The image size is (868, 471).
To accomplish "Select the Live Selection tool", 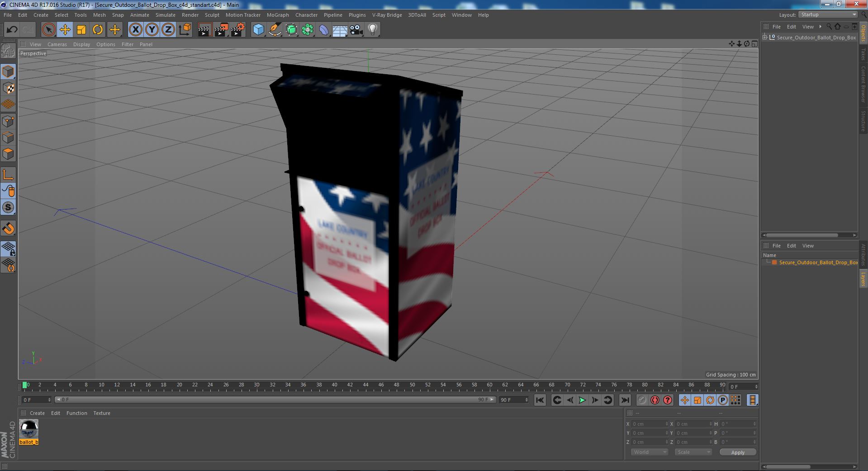I will pyautogui.click(x=48, y=30).
